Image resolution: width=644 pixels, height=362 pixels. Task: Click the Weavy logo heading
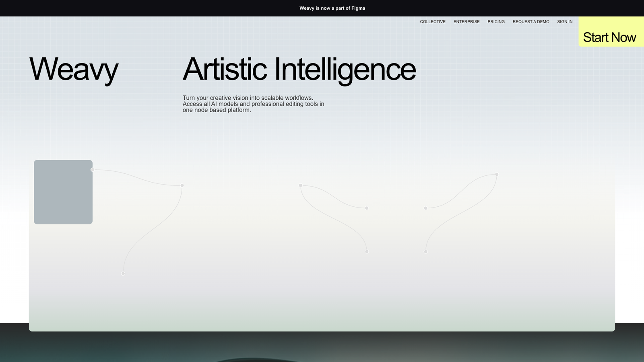74,69
